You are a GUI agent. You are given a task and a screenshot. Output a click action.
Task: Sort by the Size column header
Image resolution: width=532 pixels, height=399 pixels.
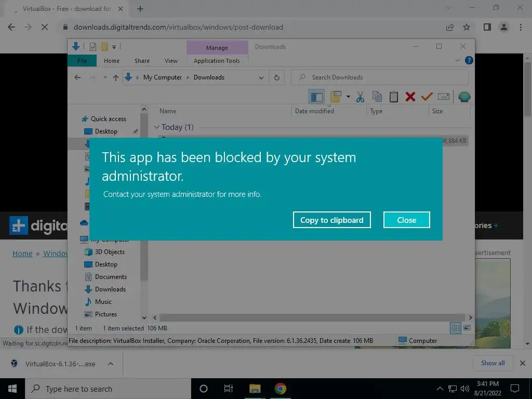(x=437, y=111)
